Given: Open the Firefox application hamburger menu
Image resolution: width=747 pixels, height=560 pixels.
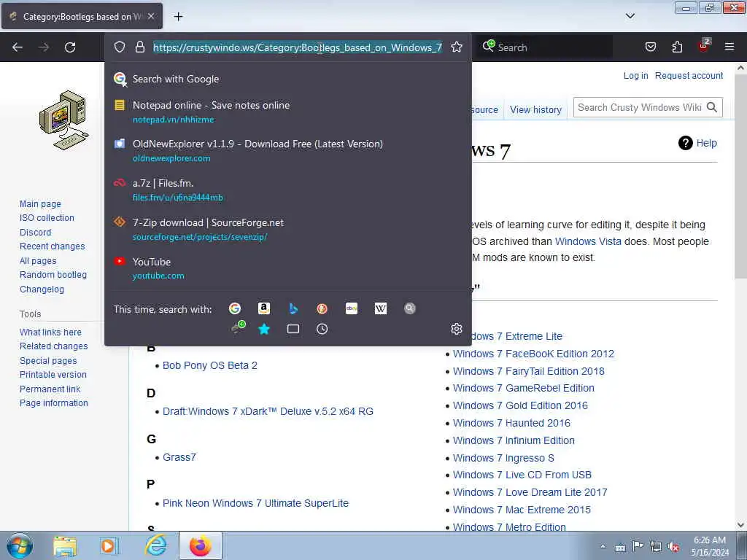Looking at the screenshot, I should 729,47.
